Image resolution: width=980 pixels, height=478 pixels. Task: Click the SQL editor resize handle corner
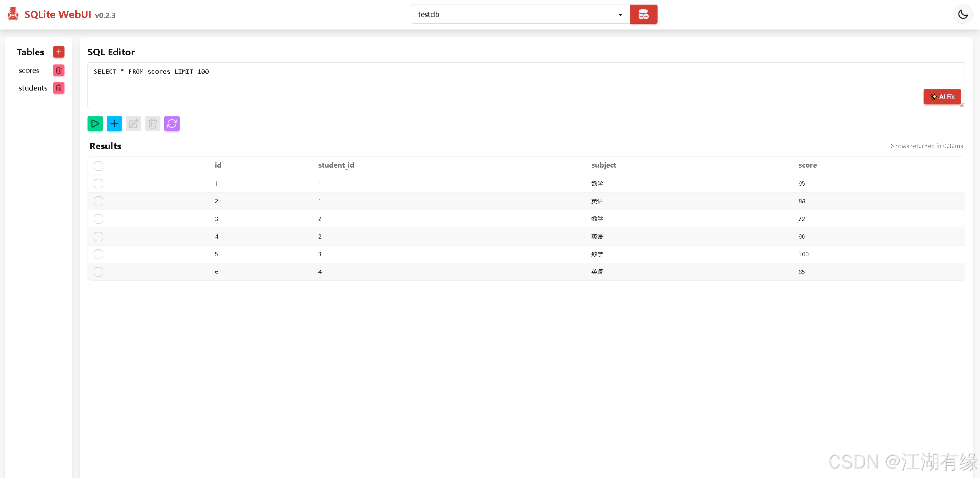click(962, 105)
